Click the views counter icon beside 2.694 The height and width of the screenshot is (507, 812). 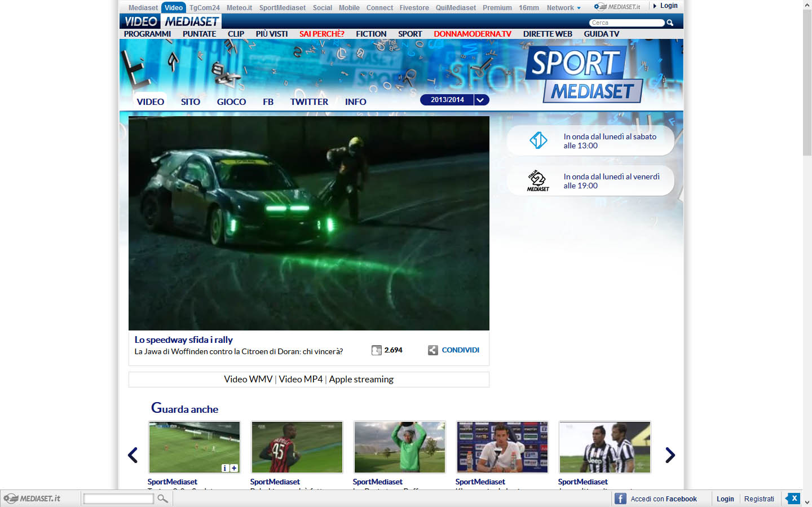(377, 350)
